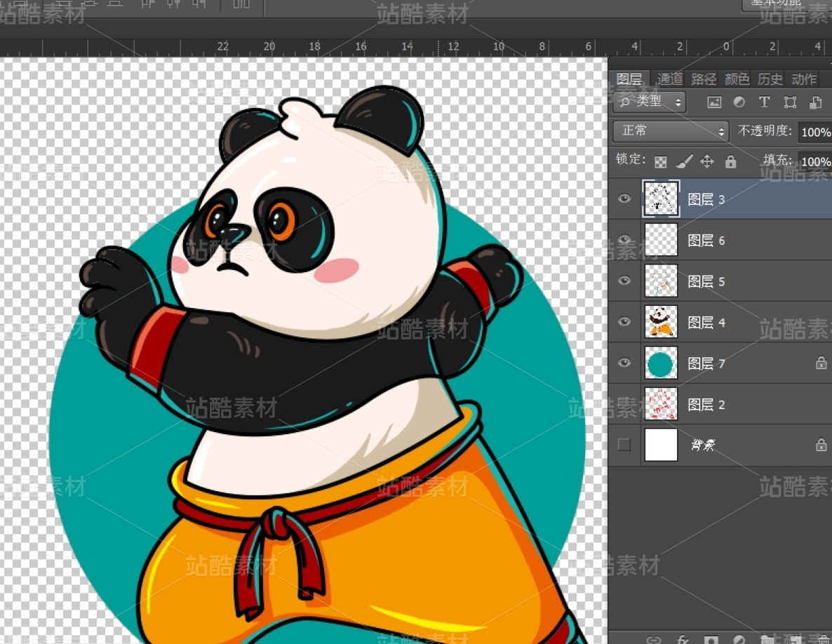Toggle eye icon for 图层 4

(x=624, y=322)
